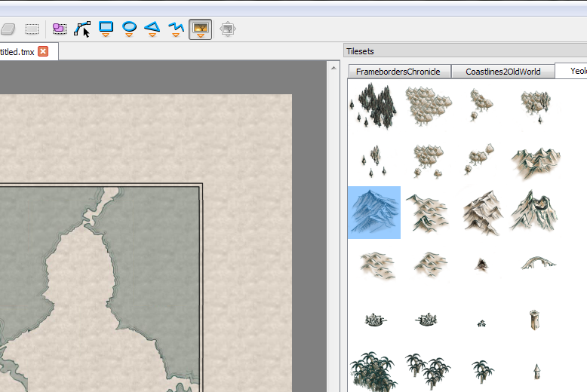Select the rolling foothills with peaks tile
This screenshot has height=392, width=587.
click(428, 213)
